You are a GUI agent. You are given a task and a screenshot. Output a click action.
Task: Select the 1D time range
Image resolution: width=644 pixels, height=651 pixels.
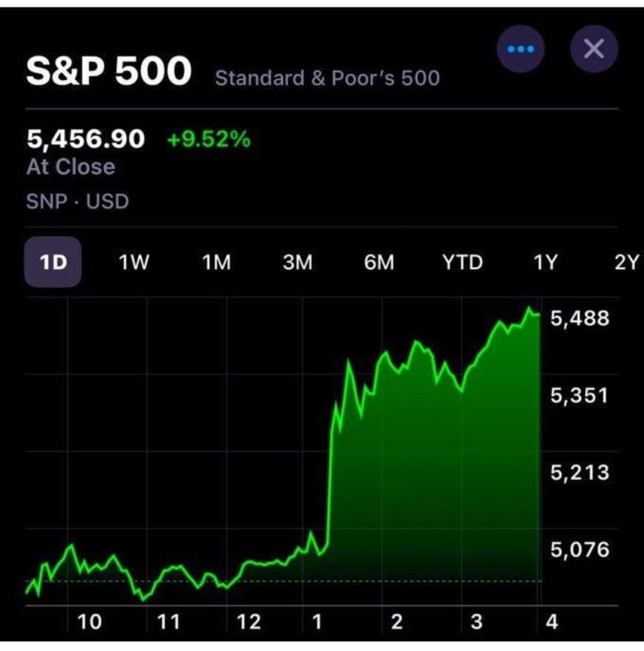point(53,262)
